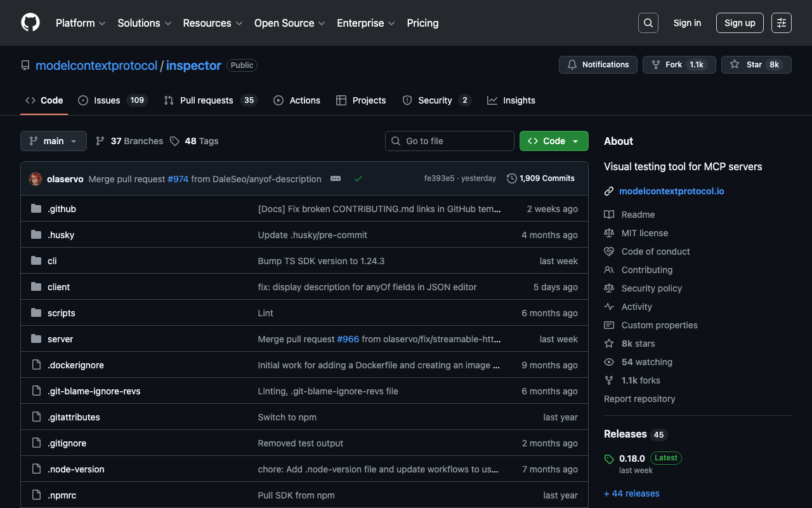
Task: Open Notifications for this repository
Action: tap(598, 65)
